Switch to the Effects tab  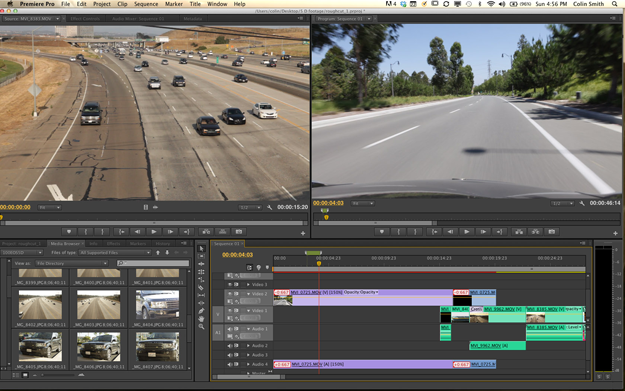(x=113, y=244)
